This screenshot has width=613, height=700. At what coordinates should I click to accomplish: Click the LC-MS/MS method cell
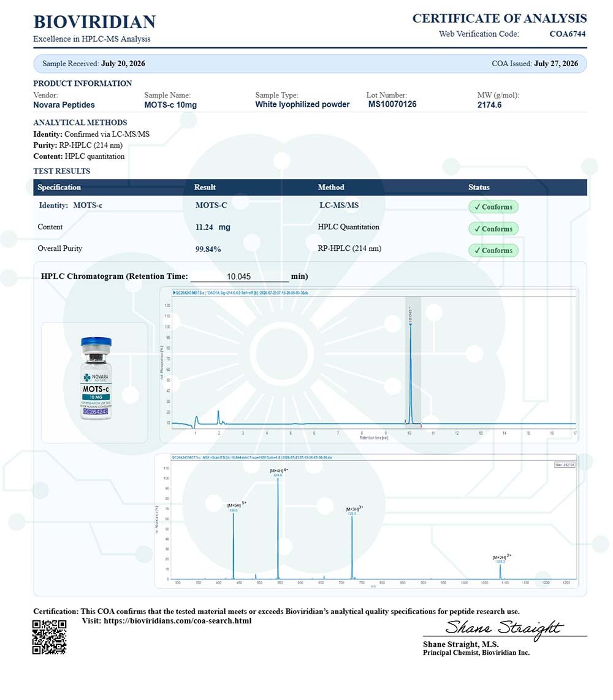click(339, 205)
